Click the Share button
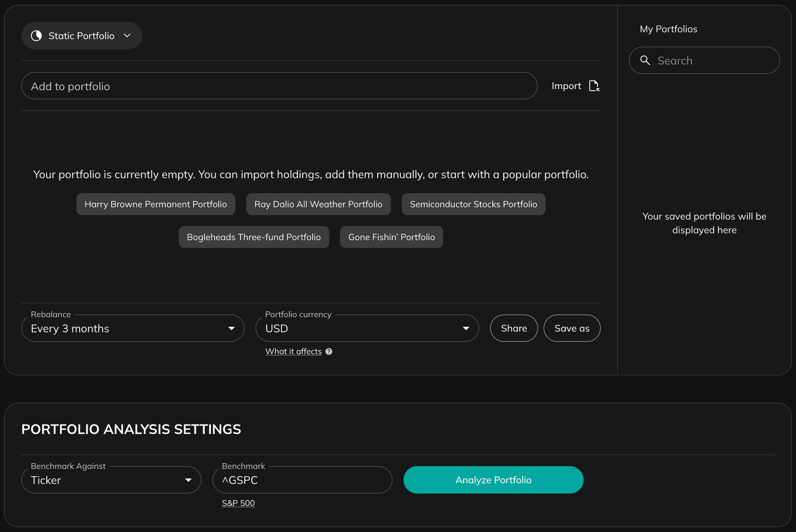 point(514,328)
